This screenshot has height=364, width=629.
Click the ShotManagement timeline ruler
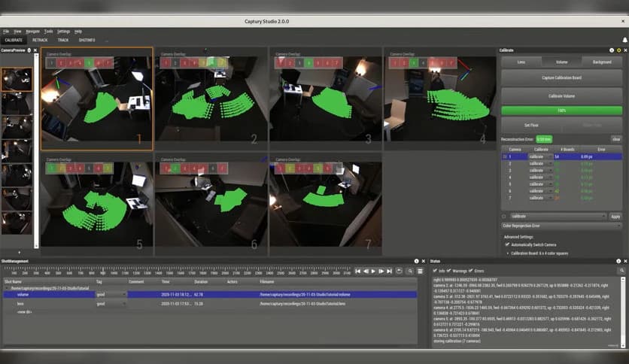[177, 271]
